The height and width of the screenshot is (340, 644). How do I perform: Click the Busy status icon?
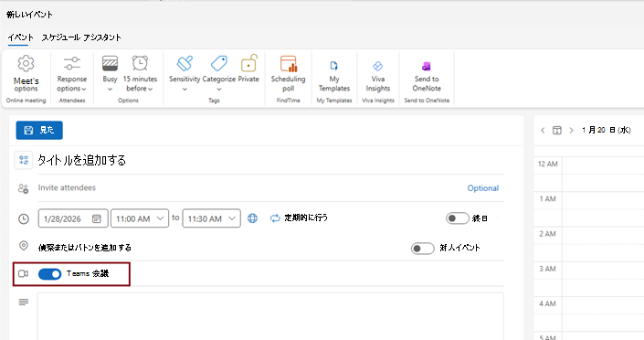(110, 63)
